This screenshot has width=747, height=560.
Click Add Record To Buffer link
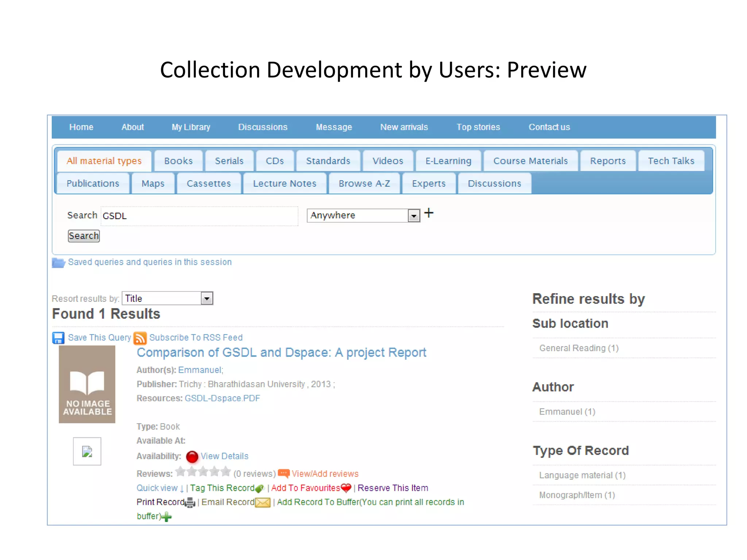click(x=300, y=509)
